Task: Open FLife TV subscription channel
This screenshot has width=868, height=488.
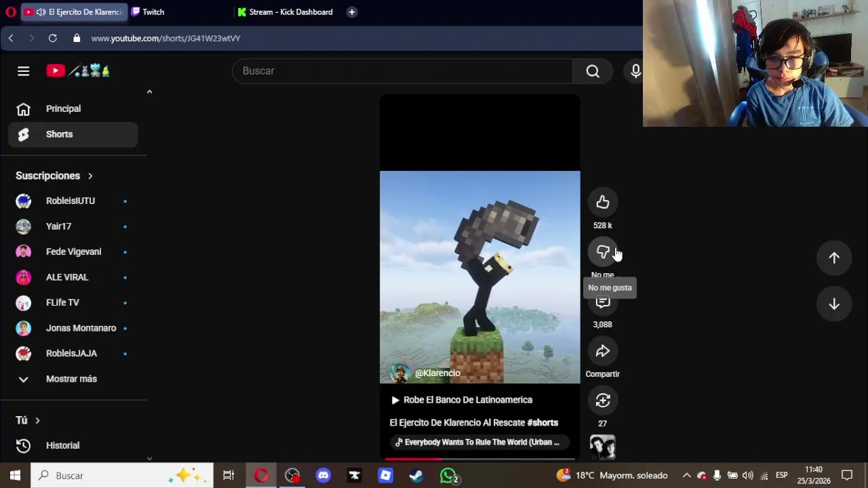Action: click(73, 302)
